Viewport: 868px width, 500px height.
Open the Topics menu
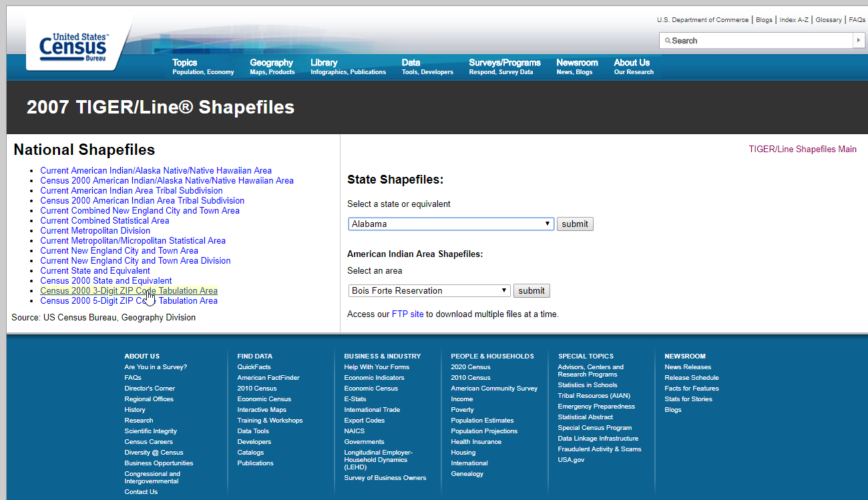(203, 67)
